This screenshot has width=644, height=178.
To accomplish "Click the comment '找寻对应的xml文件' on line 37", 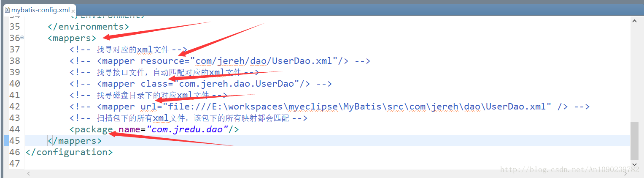I will coord(133,49).
